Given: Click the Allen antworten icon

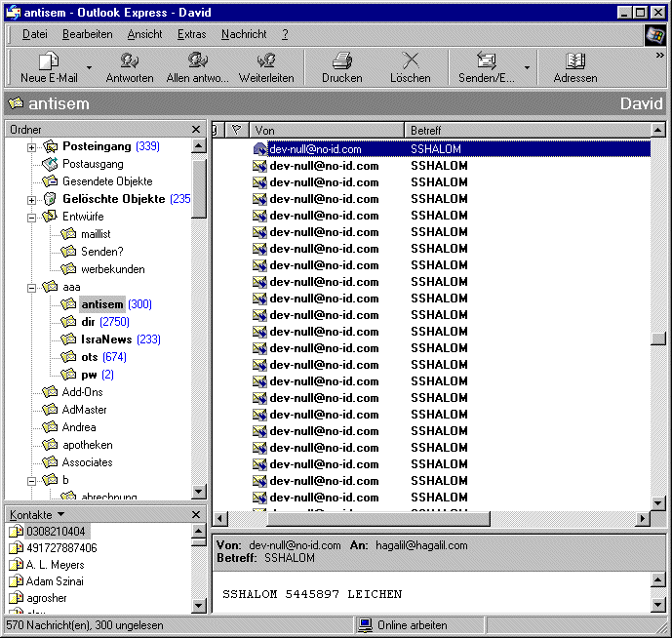Looking at the screenshot, I should pos(198,61).
